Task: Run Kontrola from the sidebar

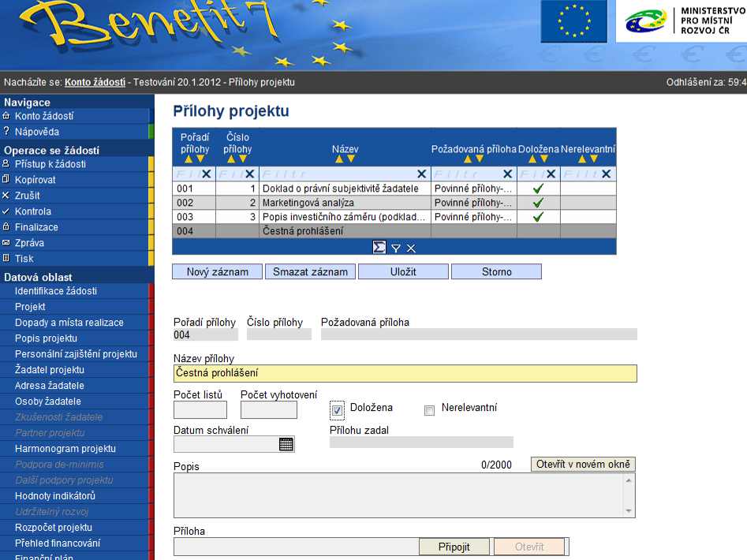Action: tap(33, 211)
